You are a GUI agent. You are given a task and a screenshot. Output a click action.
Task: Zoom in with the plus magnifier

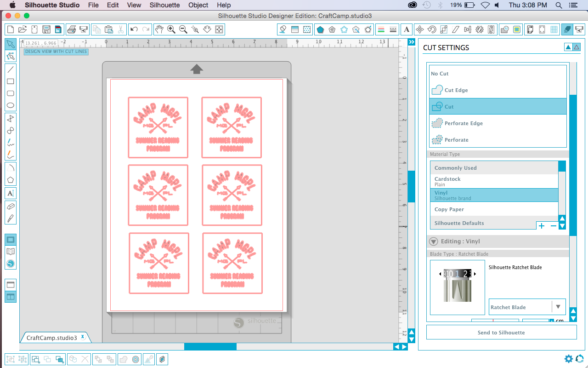[171, 29]
